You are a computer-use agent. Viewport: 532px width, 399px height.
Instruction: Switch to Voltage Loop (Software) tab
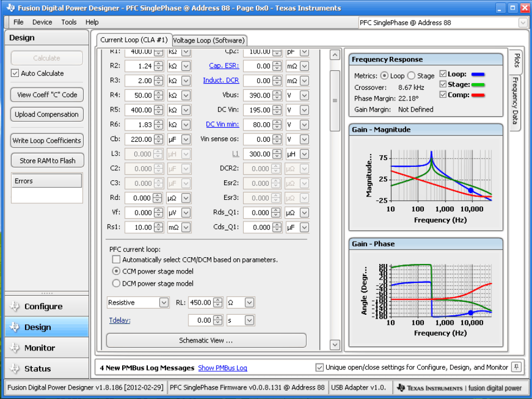pyautogui.click(x=209, y=40)
